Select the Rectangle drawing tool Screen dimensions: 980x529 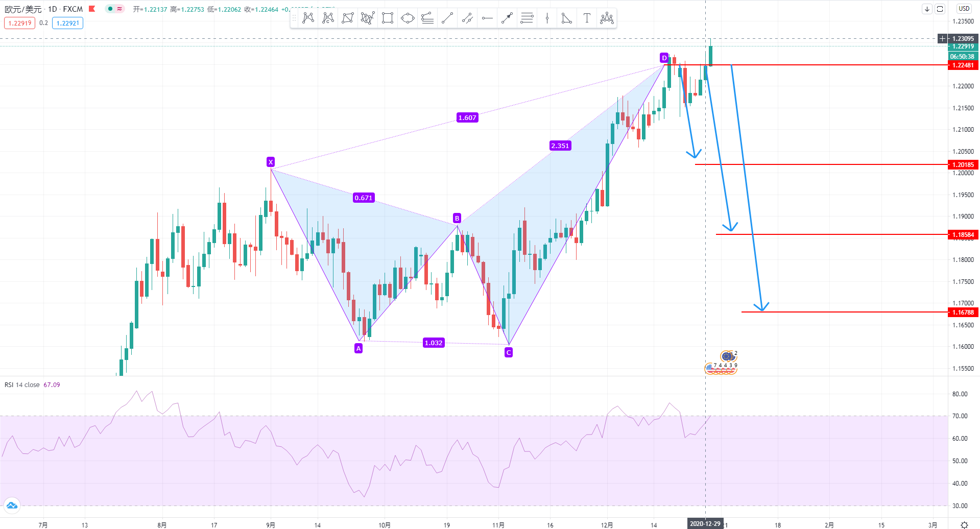click(388, 18)
